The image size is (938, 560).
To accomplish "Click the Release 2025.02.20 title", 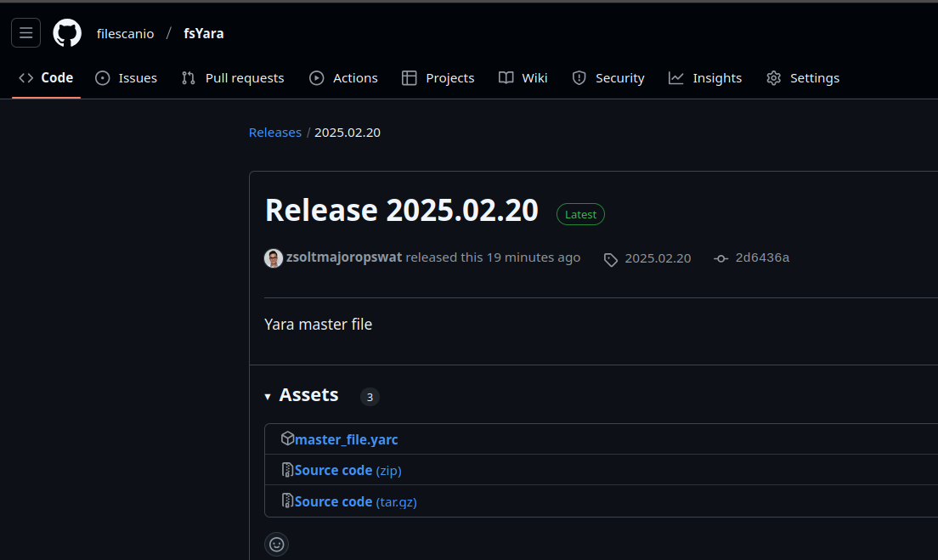I will [x=401, y=211].
